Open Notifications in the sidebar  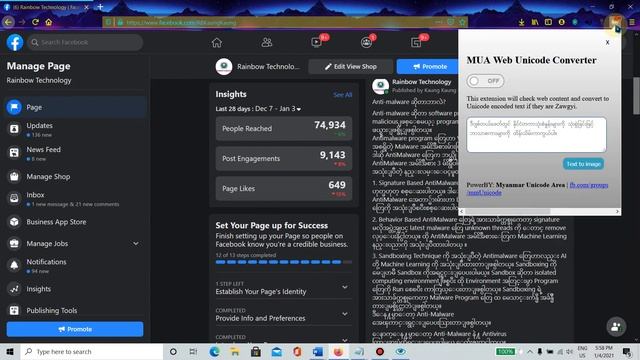tap(75, 265)
